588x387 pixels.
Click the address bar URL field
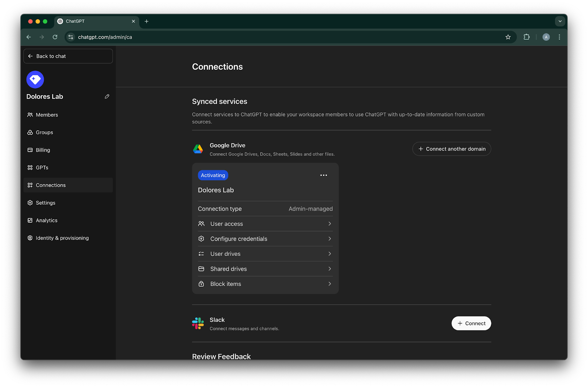[287, 37]
